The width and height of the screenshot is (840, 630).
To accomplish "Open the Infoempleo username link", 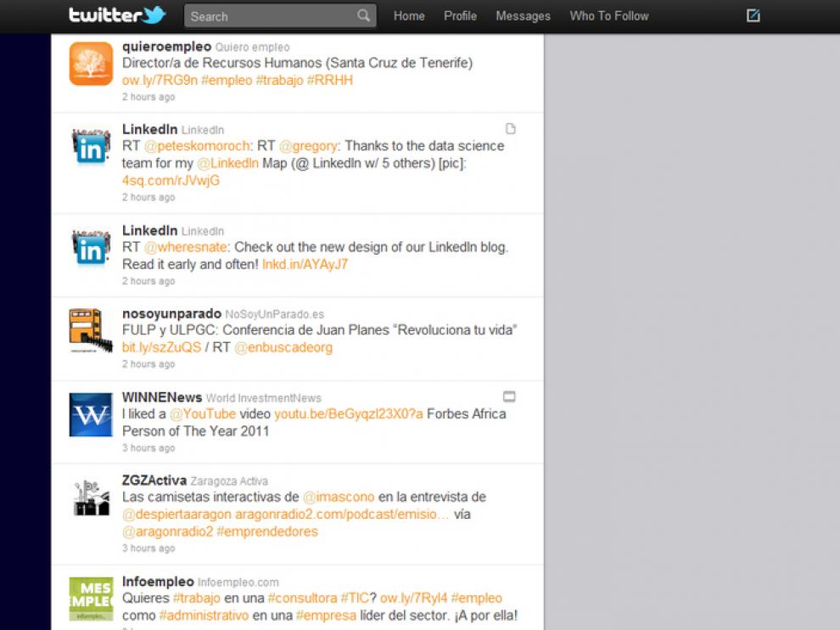I will click(x=158, y=582).
